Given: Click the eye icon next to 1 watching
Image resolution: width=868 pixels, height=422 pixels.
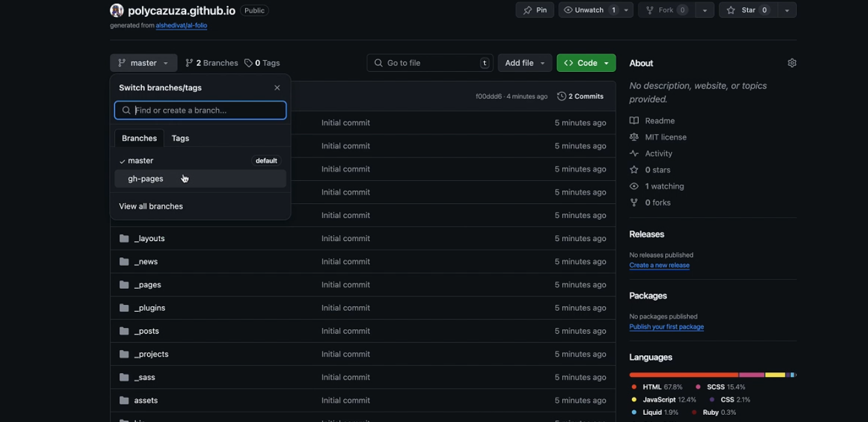Looking at the screenshot, I should pos(634,186).
